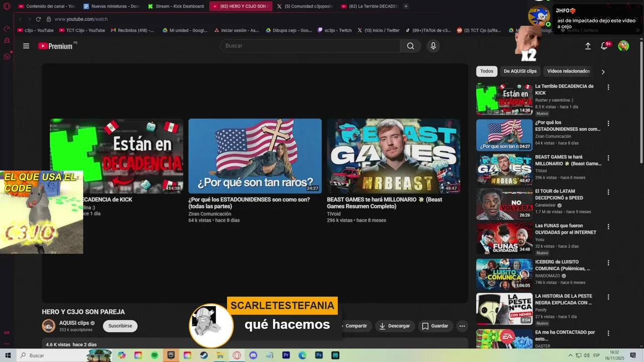Open Spotify from the taskbar

(154, 355)
